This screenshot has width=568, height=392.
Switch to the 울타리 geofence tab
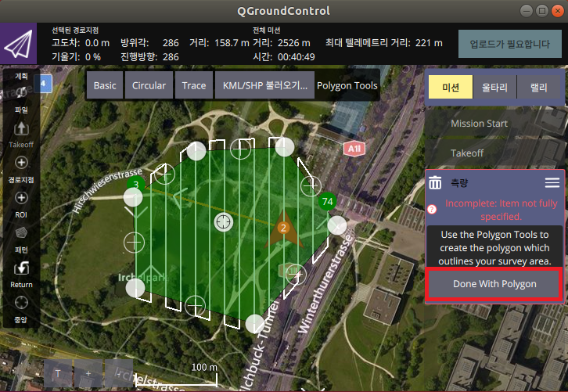click(x=494, y=87)
